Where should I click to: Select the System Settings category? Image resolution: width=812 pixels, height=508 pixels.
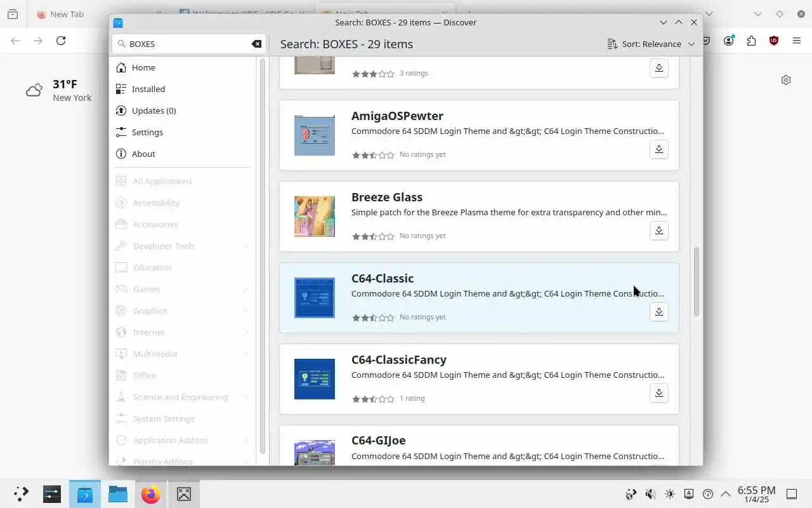click(x=183, y=418)
